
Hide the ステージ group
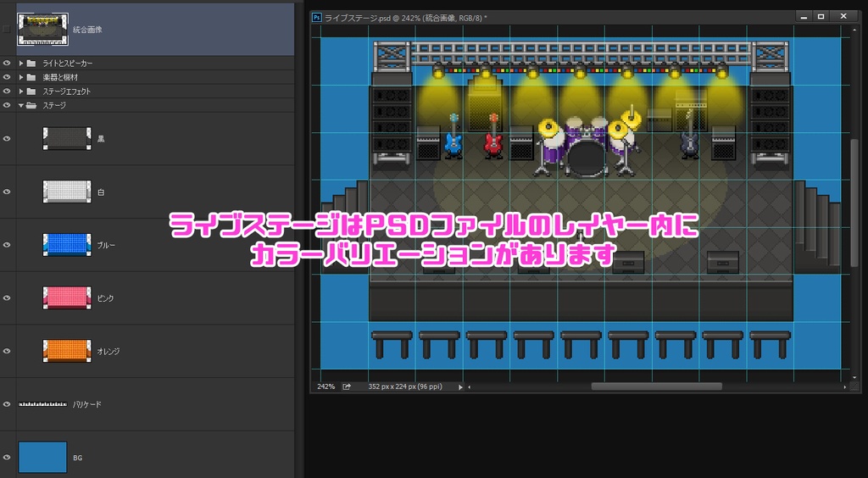(x=7, y=105)
